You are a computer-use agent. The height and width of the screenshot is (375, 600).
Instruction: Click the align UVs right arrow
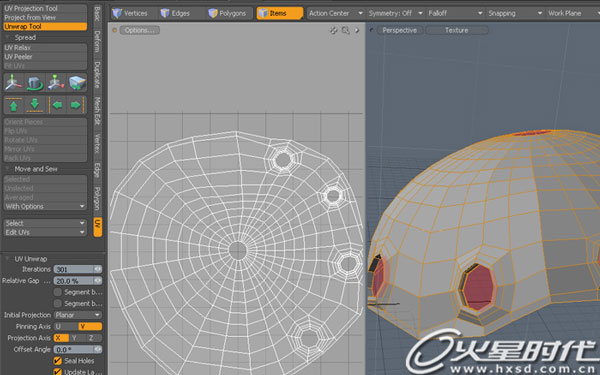pos(76,105)
